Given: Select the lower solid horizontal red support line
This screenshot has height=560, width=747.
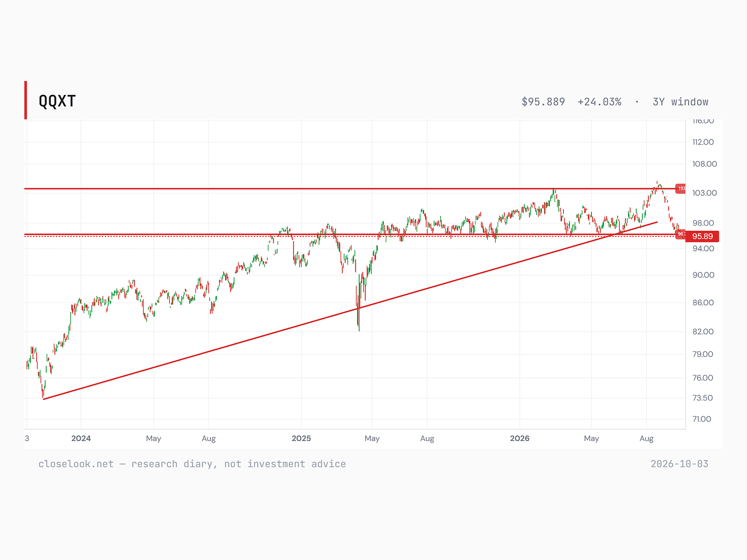Looking at the screenshot, I should [355, 234].
